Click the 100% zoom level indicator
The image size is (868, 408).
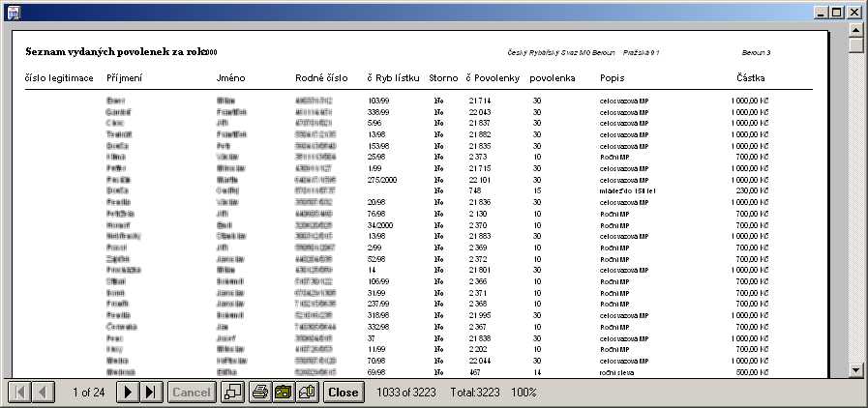point(524,393)
